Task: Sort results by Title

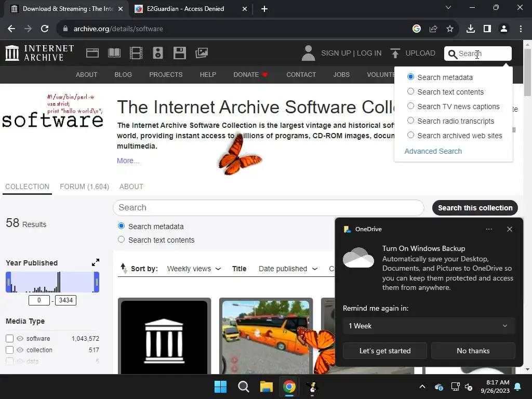Action: click(239, 269)
